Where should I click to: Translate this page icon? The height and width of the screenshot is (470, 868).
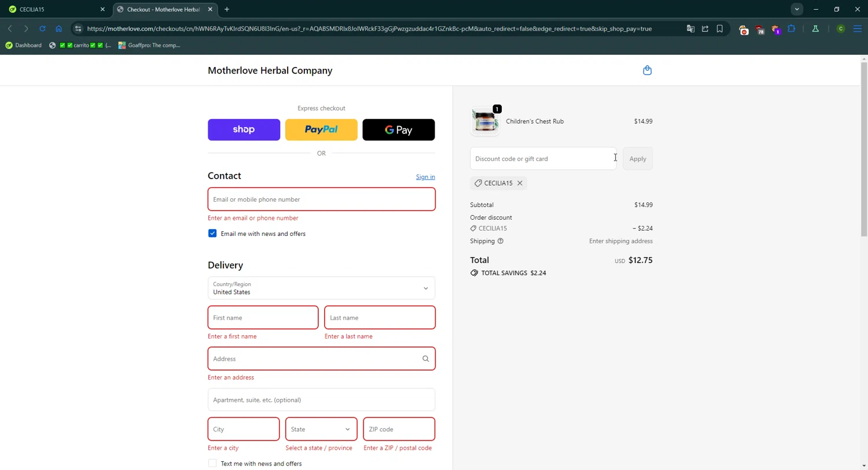pos(690,28)
